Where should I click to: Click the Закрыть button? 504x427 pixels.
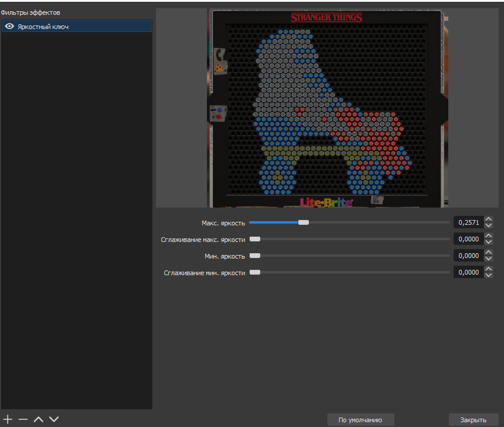(473, 420)
